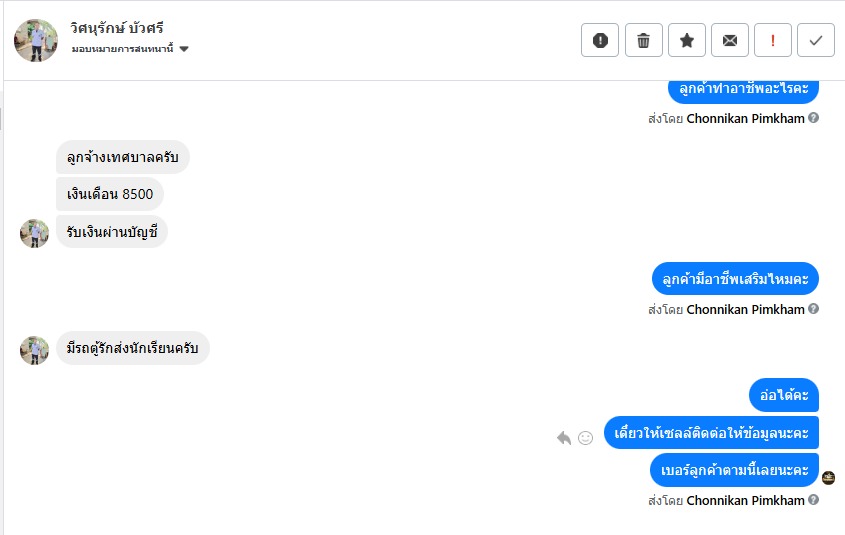The height and width of the screenshot is (535, 845).
Task: Click the customer's profile photo in header
Action: pos(36,40)
